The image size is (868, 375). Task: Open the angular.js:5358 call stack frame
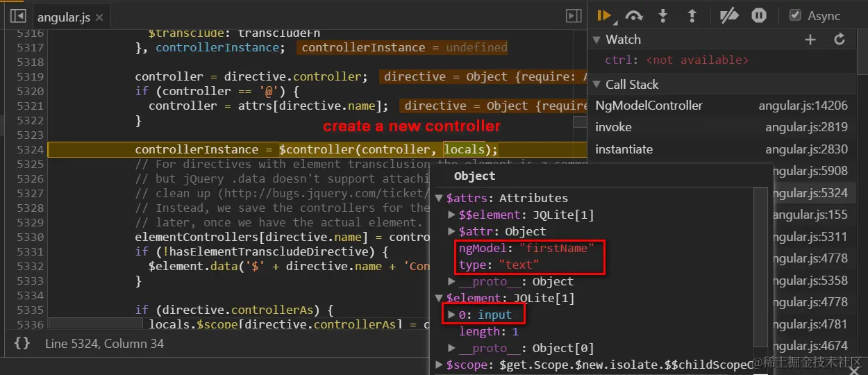click(x=810, y=281)
